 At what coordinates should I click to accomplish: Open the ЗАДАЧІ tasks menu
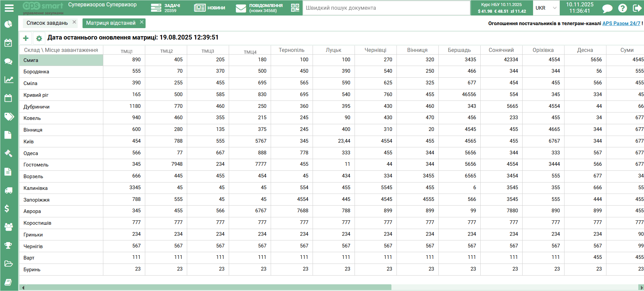tap(165, 8)
